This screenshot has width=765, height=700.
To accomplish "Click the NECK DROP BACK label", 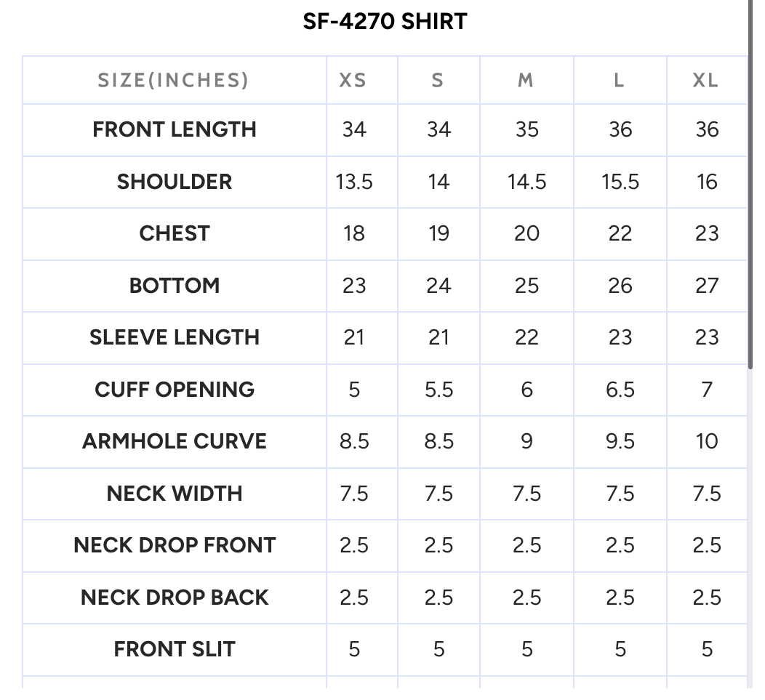I will (175, 598).
